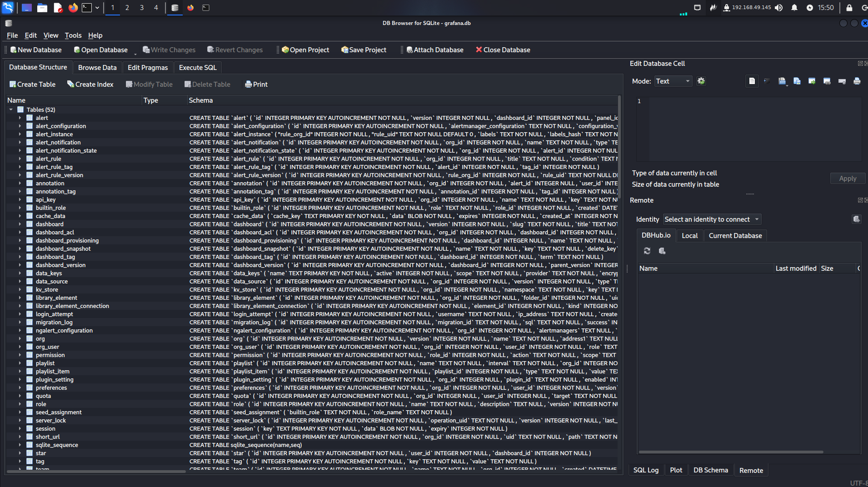Click the Close Database toolbar button
Screen dimensions: 868x487
coord(503,50)
